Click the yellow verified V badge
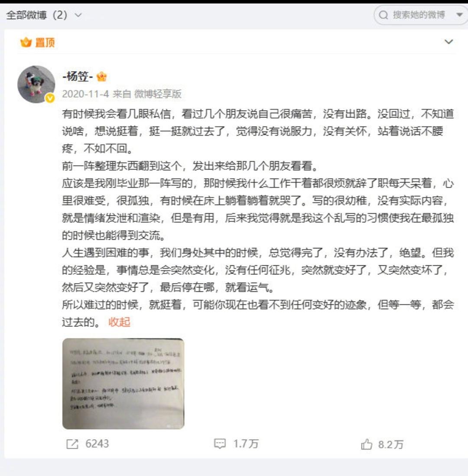Screen dimensions: 468x476 coord(50,98)
